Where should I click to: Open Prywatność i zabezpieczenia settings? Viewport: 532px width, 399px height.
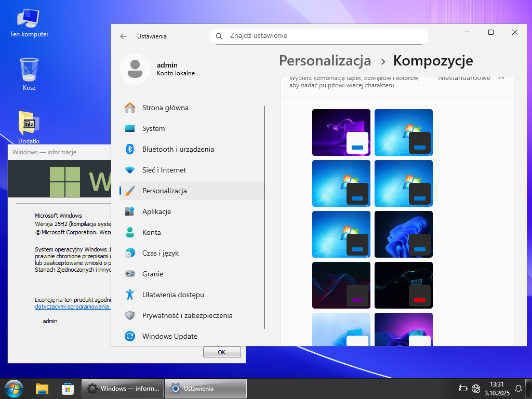tap(187, 315)
